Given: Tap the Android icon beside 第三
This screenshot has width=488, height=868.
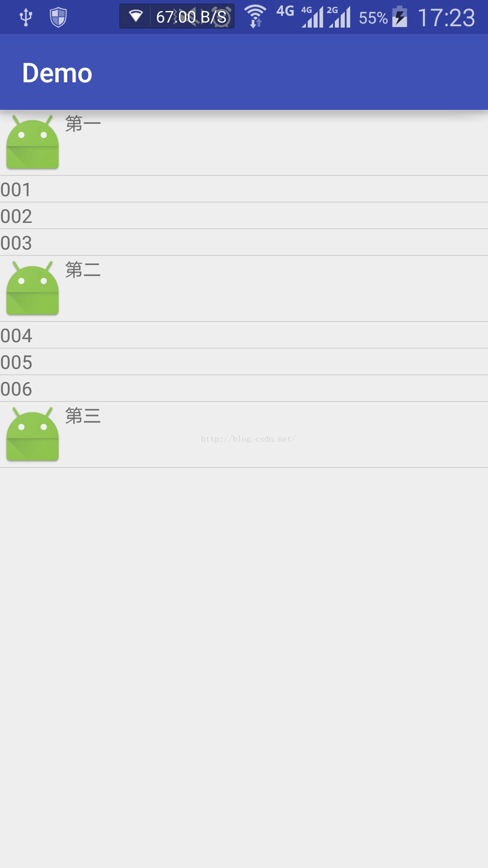Looking at the screenshot, I should point(33,434).
